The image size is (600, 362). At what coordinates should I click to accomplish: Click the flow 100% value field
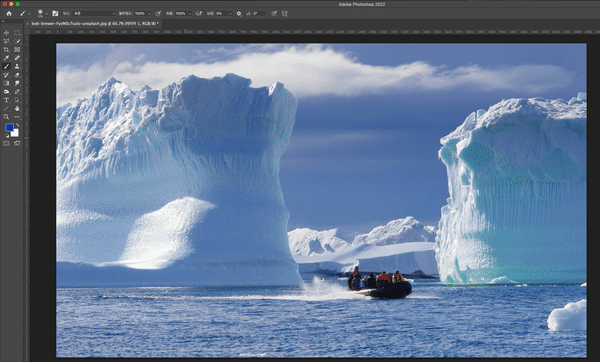(x=181, y=13)
